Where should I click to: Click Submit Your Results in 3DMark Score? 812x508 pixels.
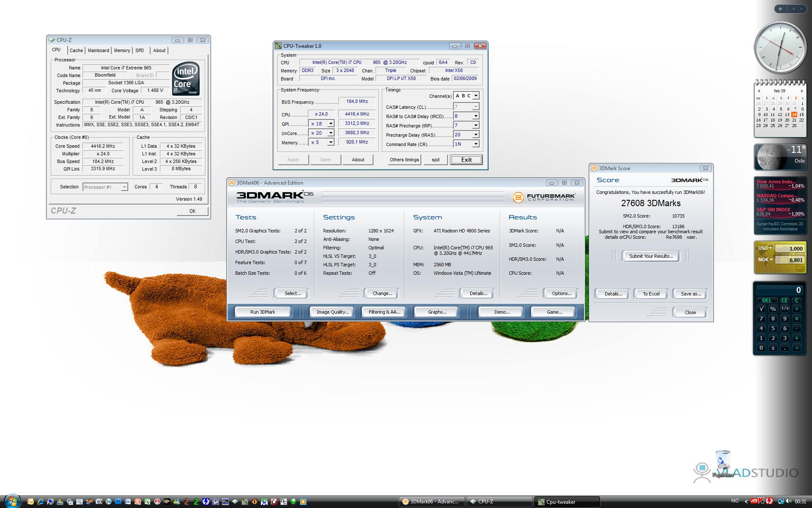point(651,256)
